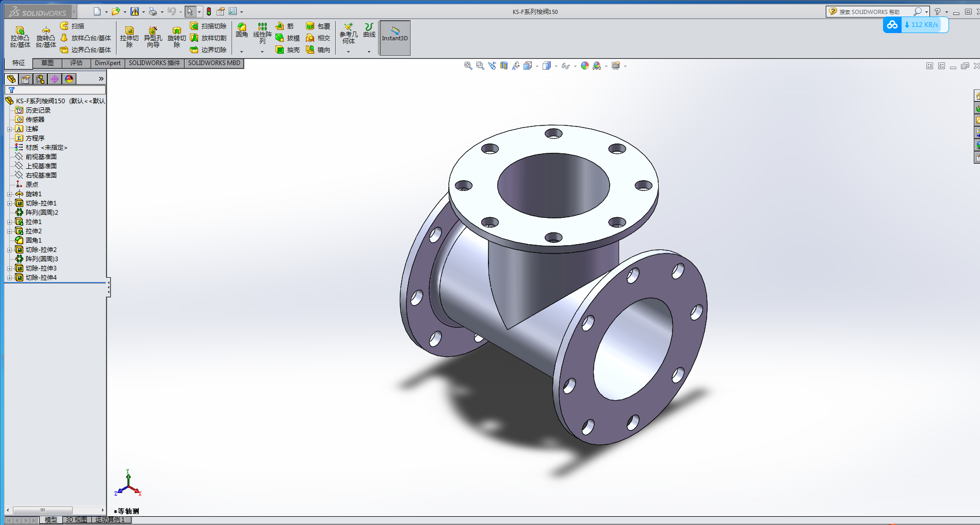980x525 pixels.
Task: Open the 参考几何体 dropdown arrow
Action: [348, 52]
